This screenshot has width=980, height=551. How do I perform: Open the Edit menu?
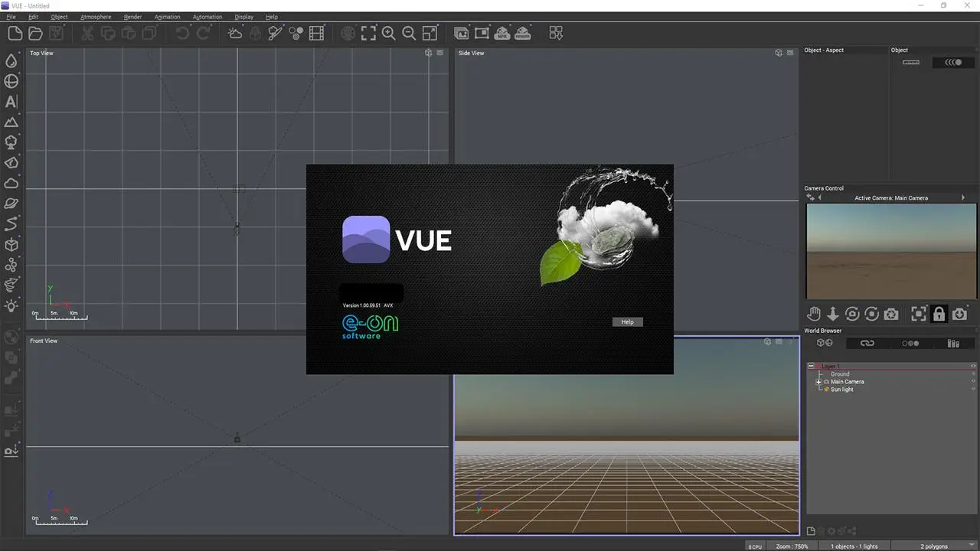(33, 17)
